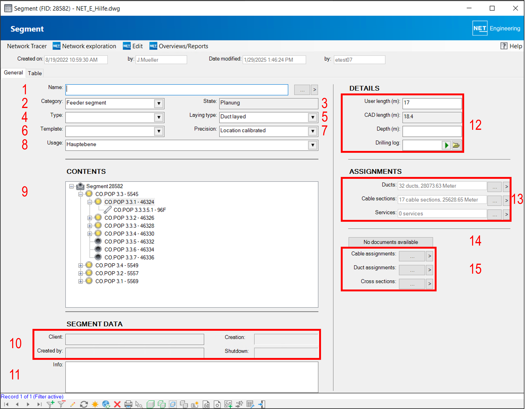
Task: Click the pencil edit icon in bottom toolbar
Action: tap(73, 404)
